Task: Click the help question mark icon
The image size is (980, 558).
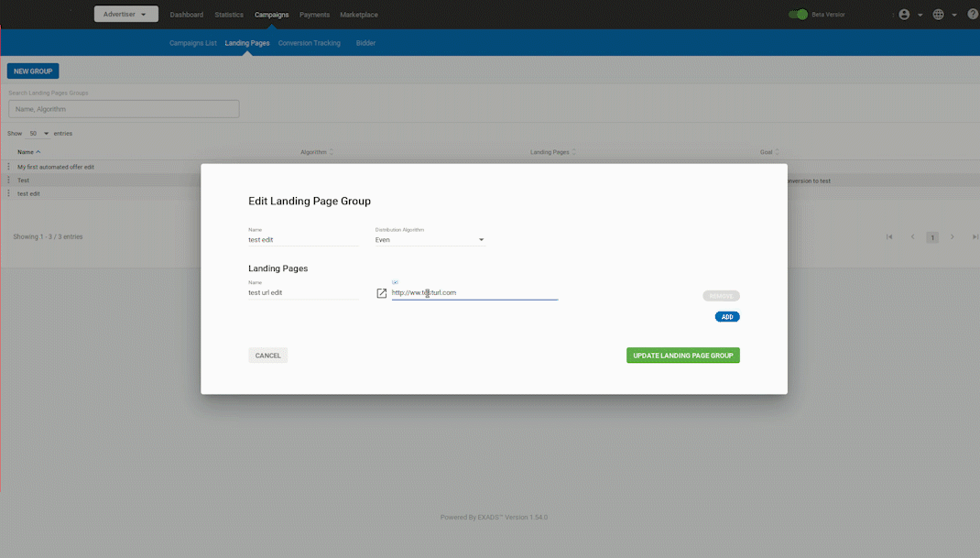Action: coord(973,15)
